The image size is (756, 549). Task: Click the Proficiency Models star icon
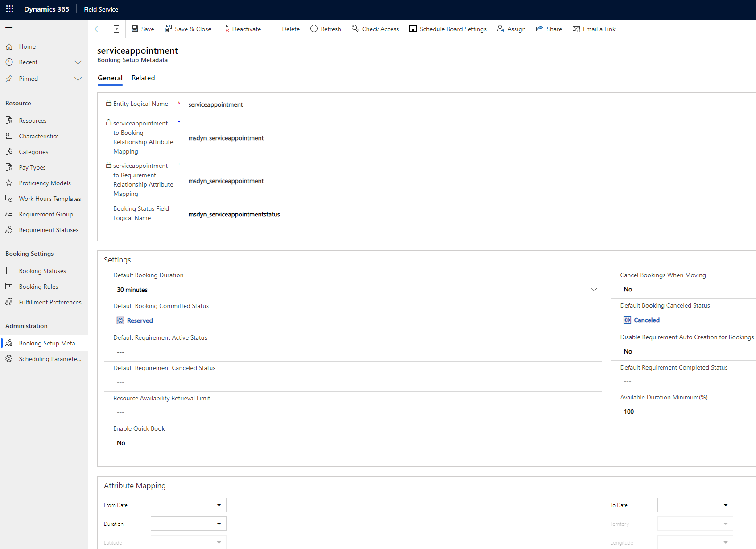click(9, 183)
